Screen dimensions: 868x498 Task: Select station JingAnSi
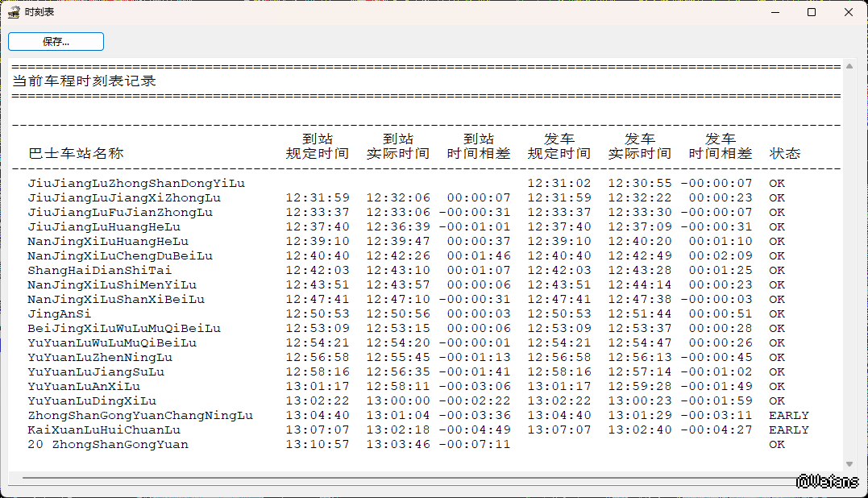pyautogui.click(x=59, y=313)
